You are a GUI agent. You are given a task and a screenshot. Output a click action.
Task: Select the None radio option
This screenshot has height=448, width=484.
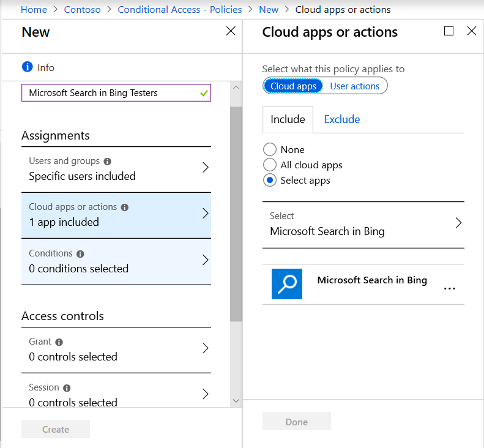tap(270, 149)
